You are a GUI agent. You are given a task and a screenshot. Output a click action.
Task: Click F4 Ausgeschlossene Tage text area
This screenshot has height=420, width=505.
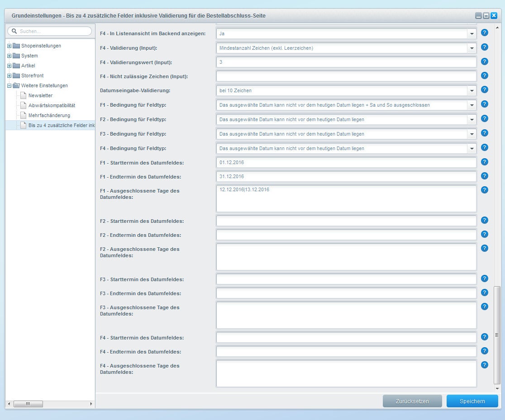pyautogui.click(x=346, y=373)
